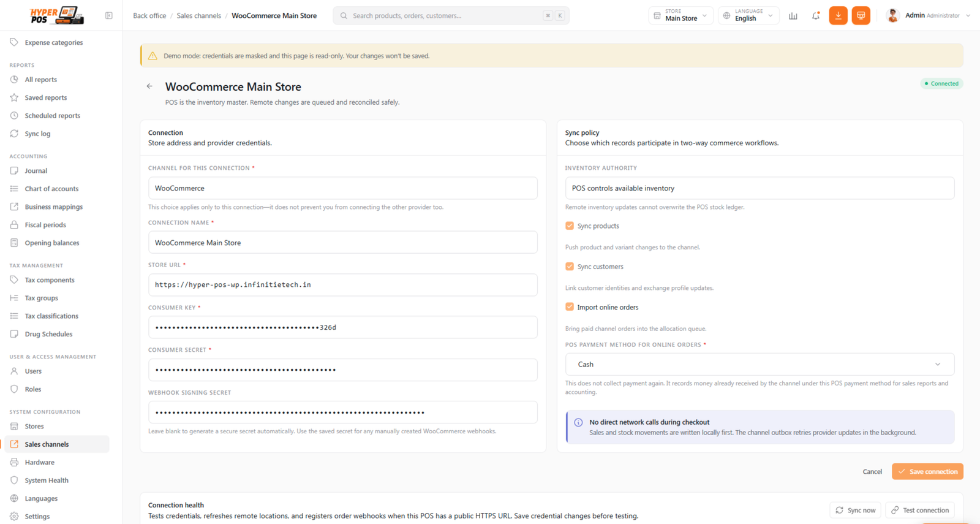Screen dimensions: 980x524
Task: Open the Language English dropdown
Action: click(x=748, y=15)
